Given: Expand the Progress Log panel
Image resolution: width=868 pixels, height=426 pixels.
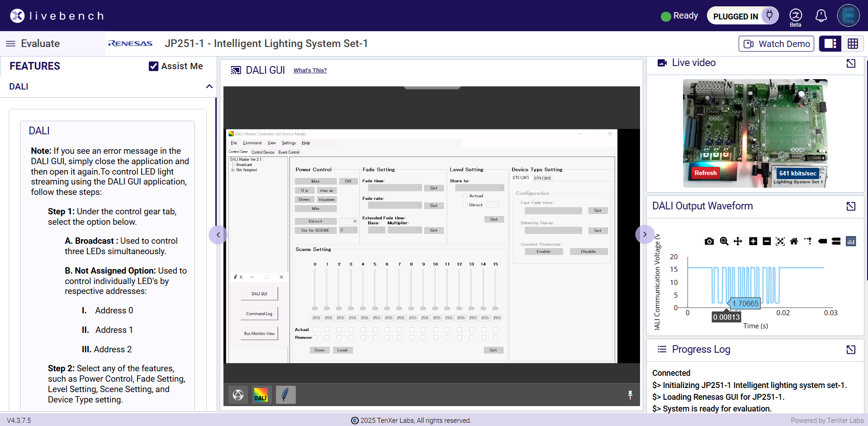Looking at the screenshot, I should pos(851,350).
